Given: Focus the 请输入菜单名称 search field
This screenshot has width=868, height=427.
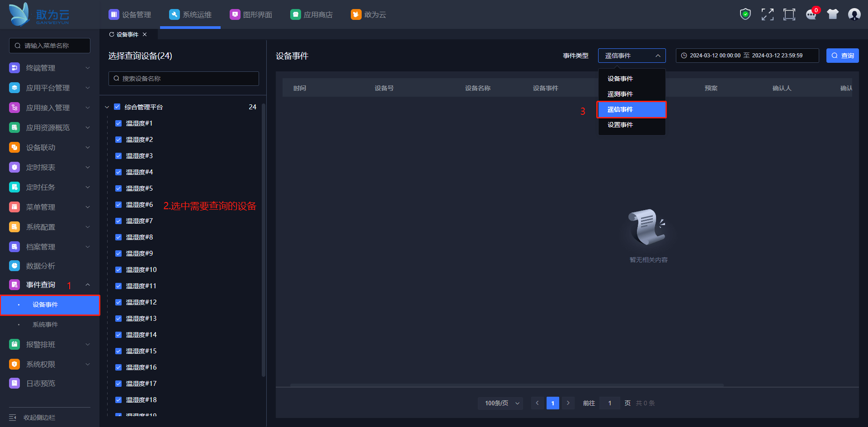Looking at the screenshot, I should pyautogui.click(x=50, y=46).
